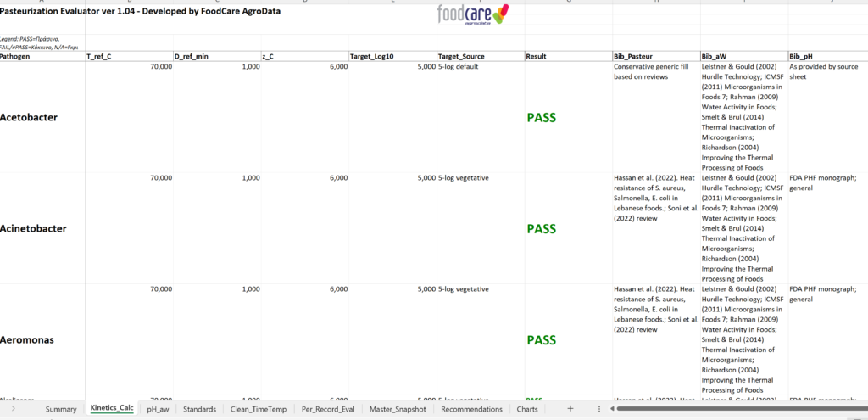This screenshot has height=420, width=868.
Task: Select the Aeromonas pathogen cell
Action: [42, 339]
